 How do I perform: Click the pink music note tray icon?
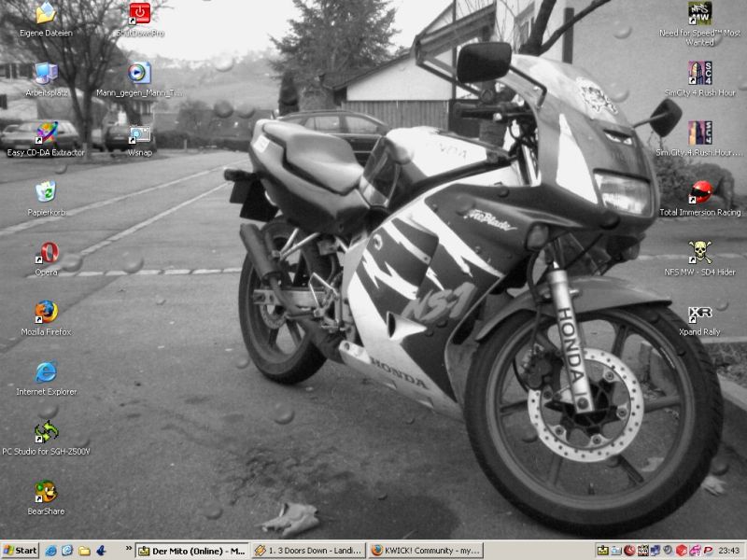click(695, 551)
